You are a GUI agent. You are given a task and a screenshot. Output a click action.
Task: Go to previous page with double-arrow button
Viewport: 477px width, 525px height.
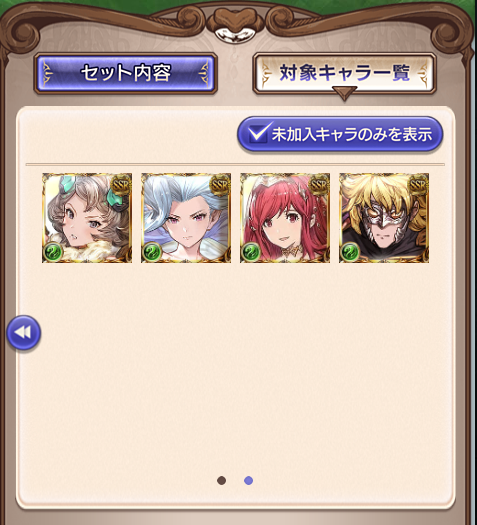(x=23, y=332)
